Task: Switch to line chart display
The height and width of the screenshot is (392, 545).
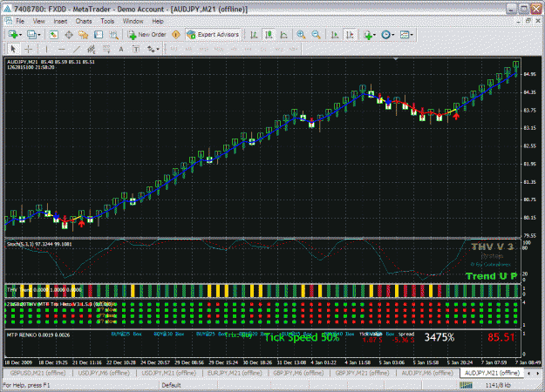Action: [284, 35]
